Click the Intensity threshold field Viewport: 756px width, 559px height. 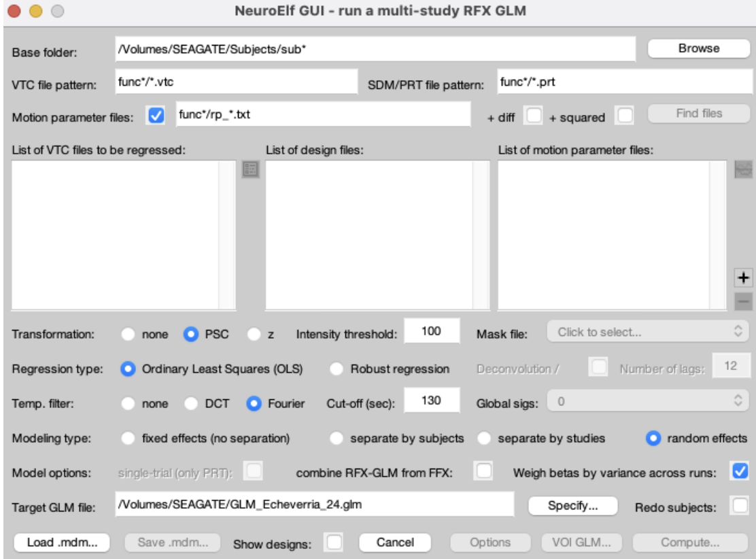pos(432,331)
